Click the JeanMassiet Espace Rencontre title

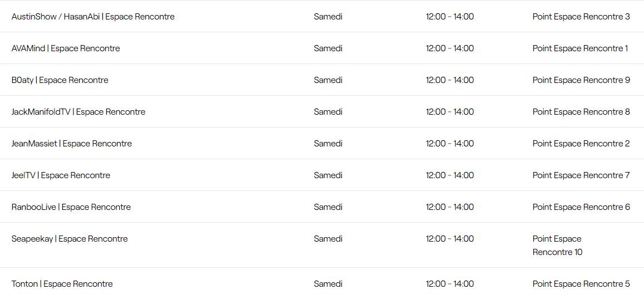[x=71, y=144]
